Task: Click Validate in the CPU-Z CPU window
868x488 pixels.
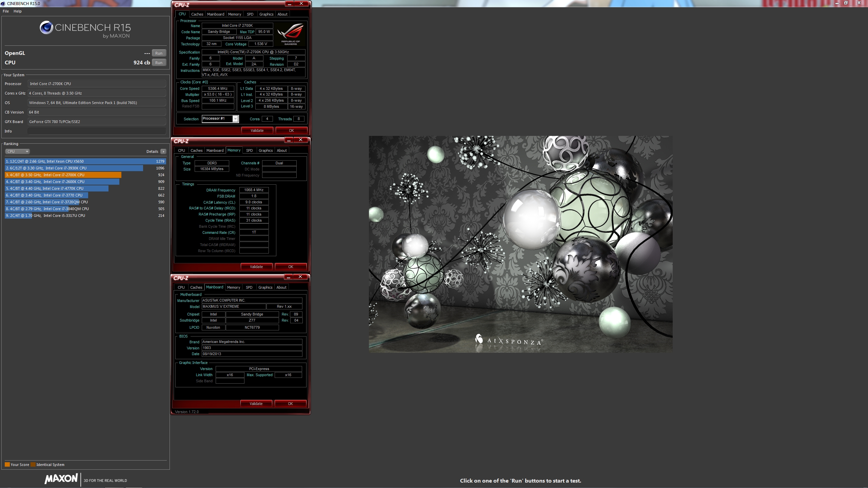Action: coord(257,130)
